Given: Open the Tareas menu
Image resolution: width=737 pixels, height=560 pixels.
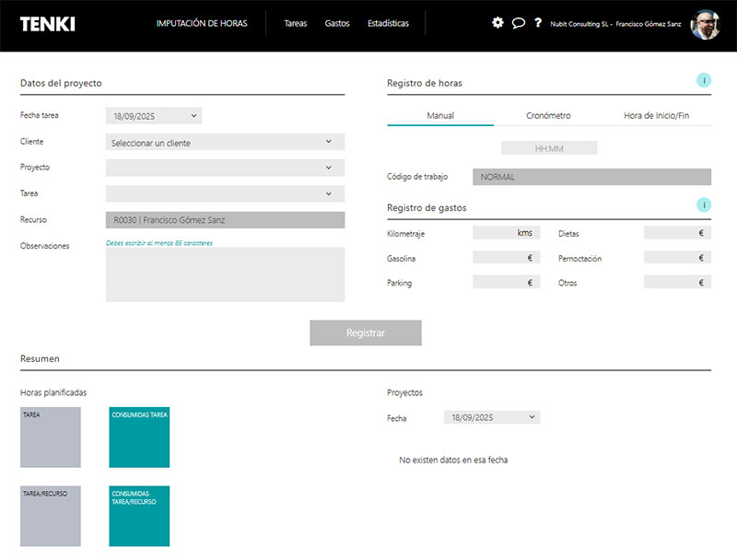Looking at the screenshot, I should pos(296,23).
